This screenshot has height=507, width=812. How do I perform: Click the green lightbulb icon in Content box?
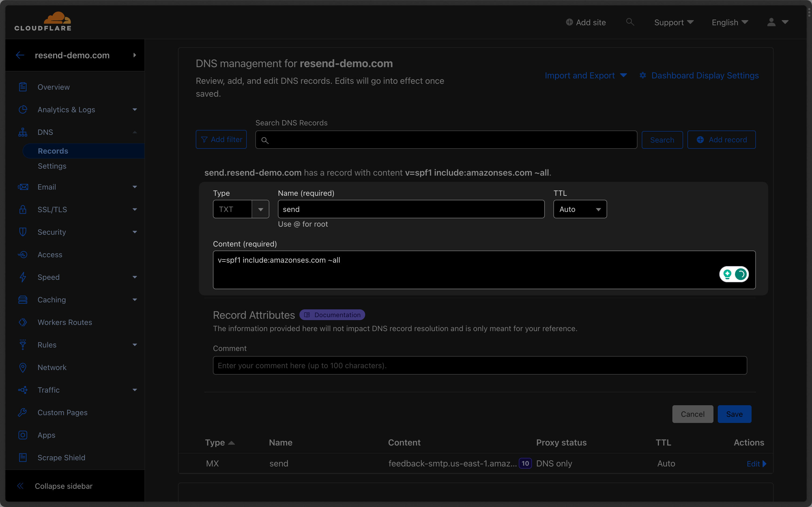(727, 274)
